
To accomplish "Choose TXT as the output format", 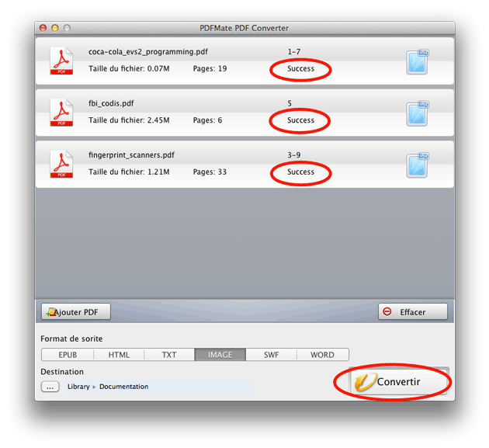I will pyautogui.click(x=169, y=355).
